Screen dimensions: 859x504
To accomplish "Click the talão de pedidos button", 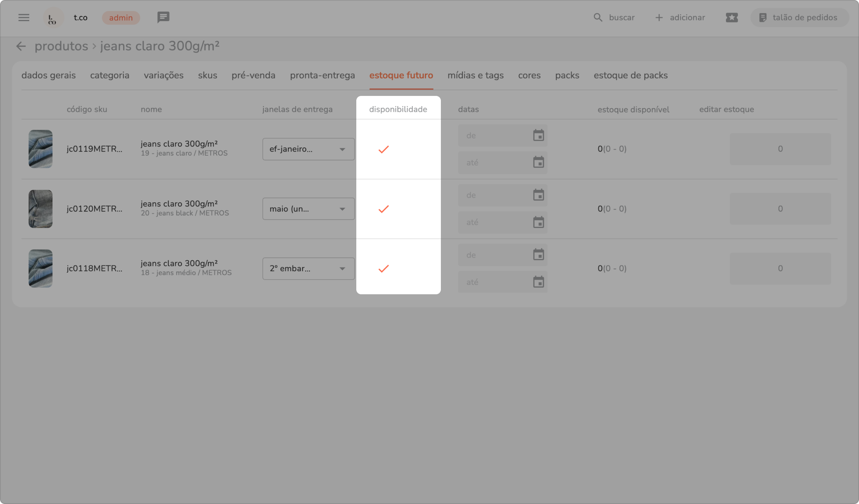I will [799, 17].
